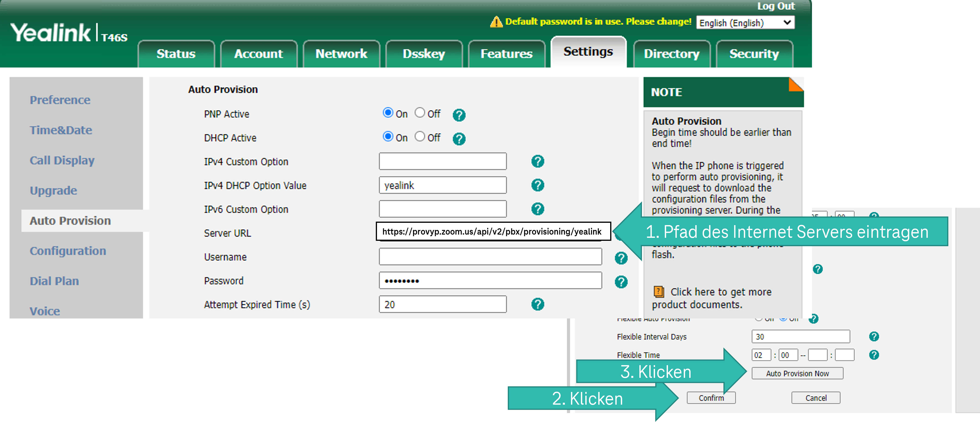Click help icon for Flexible Interval Days
This screenshot has width=980, height=422.
873,336
